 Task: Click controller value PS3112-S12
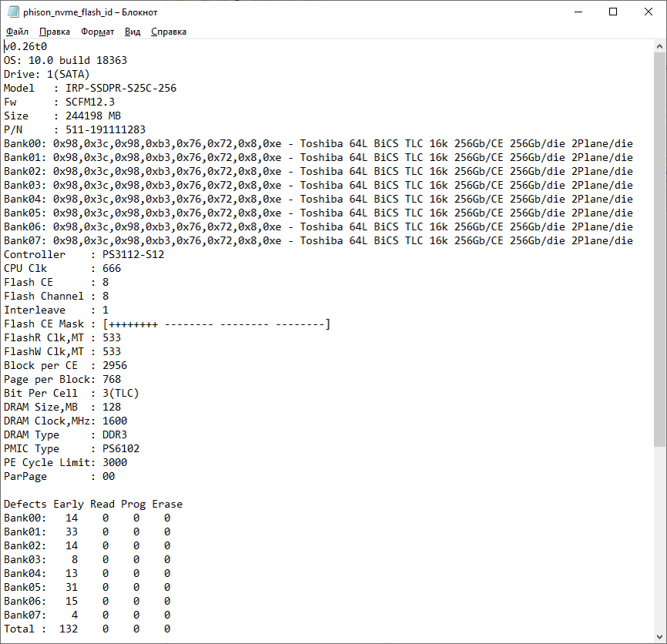133,254
